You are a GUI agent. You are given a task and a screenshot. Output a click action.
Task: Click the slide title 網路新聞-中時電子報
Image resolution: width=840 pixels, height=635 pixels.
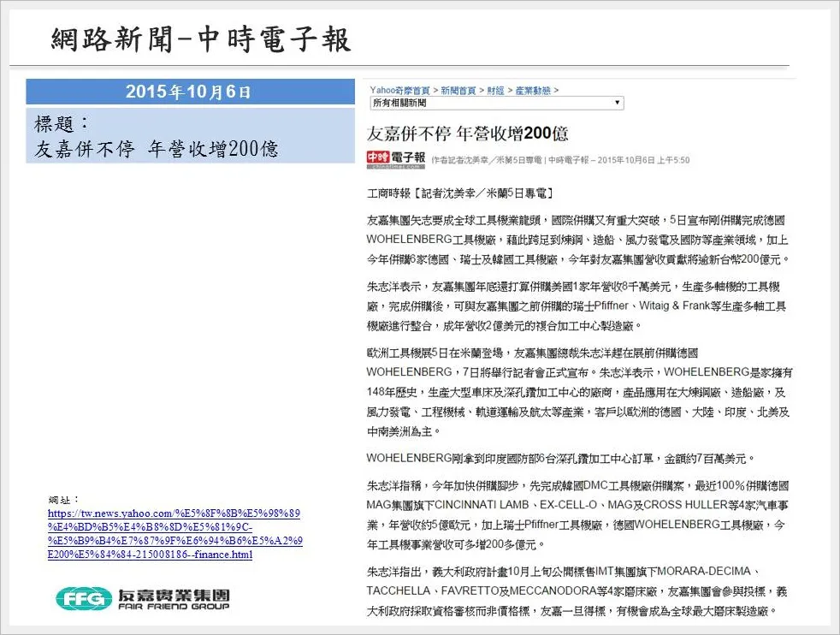(201, 39)
